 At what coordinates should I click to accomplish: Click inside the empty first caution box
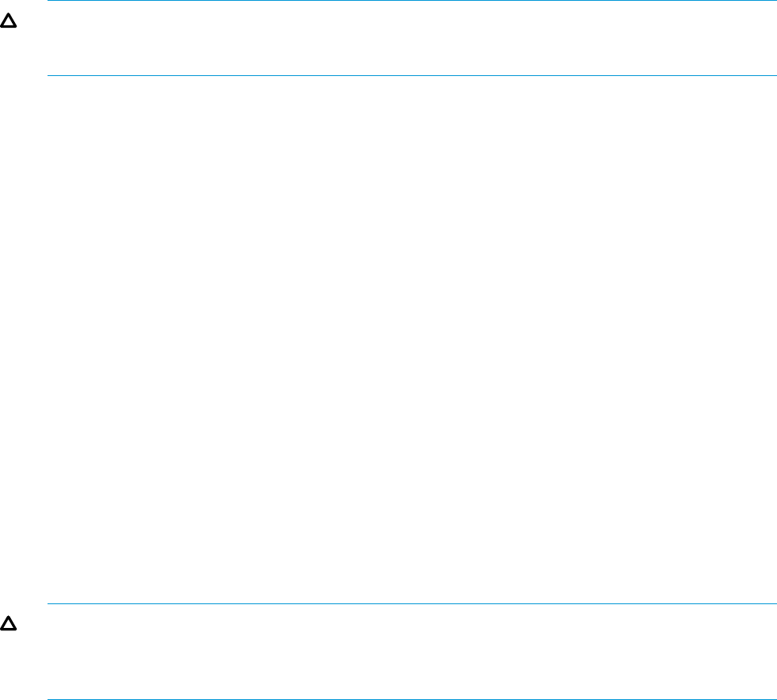point(412,38)
